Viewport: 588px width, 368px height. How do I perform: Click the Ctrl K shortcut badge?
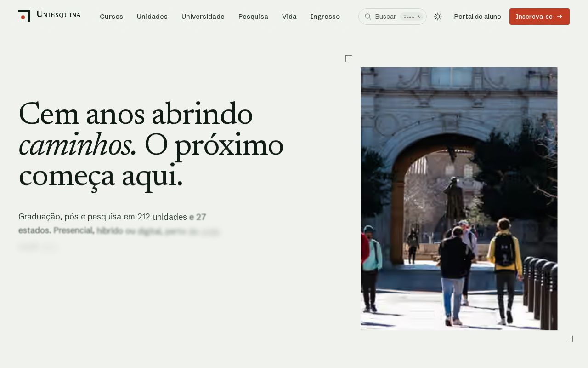(x=412, y=17)
